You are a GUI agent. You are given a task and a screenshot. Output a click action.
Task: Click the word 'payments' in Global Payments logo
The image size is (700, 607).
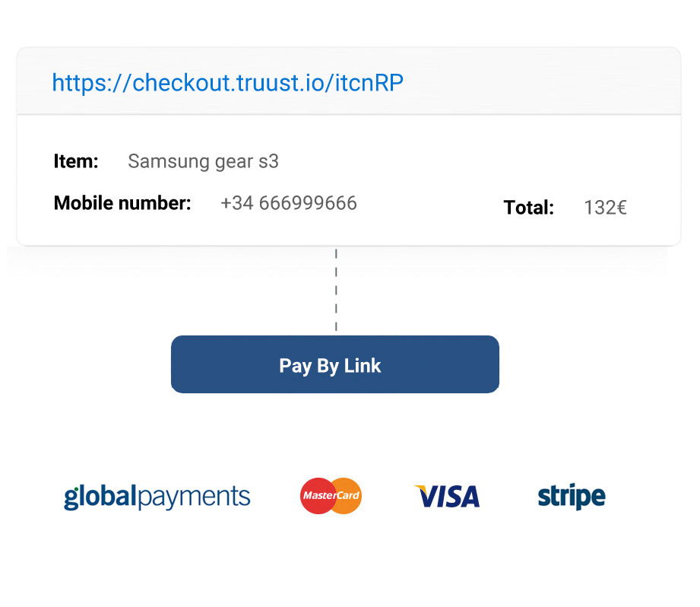(194, 497)
